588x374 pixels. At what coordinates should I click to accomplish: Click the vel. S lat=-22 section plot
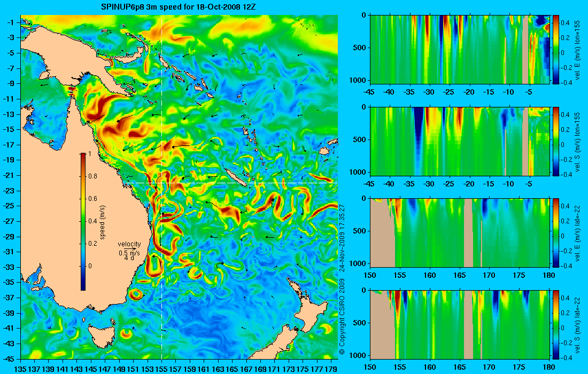[x=460, y=324]
